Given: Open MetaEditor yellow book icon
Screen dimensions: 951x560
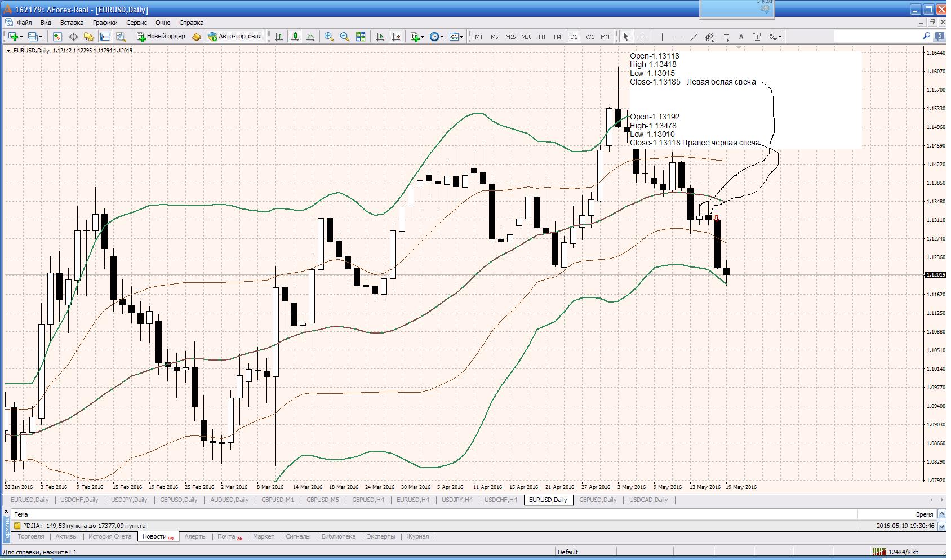Looking at the screenshot, I should 197,37.
